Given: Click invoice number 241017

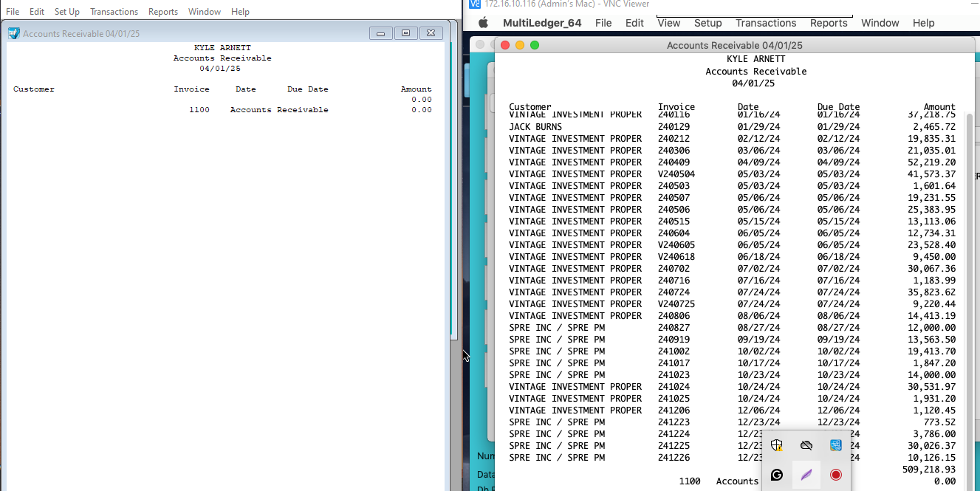Looking at the screenshot, I should tap(674, 363).
